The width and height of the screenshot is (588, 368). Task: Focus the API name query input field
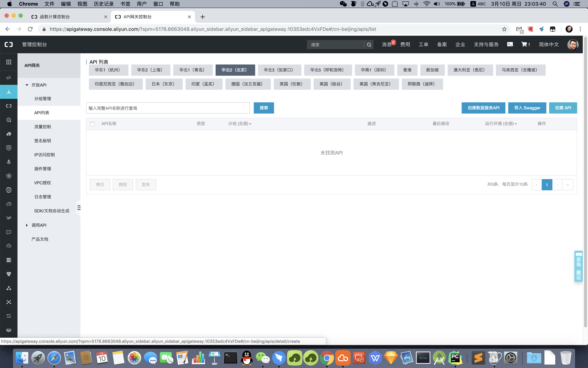(x=168, y=108)
